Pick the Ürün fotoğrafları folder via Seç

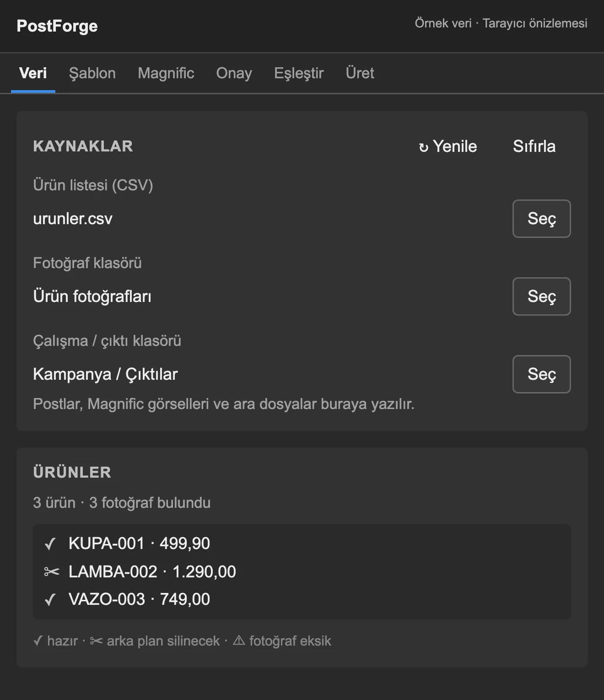point(542,296)
